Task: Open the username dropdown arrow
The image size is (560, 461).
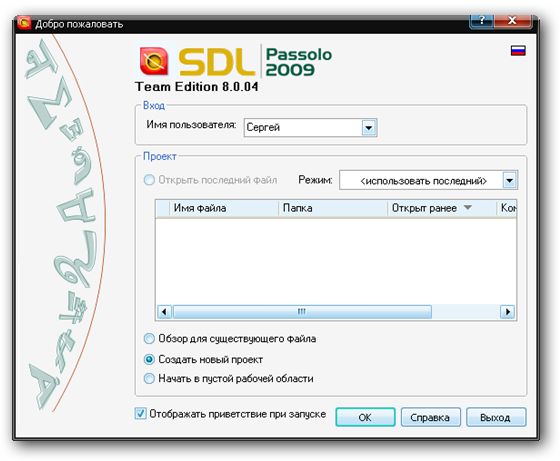Action: 369,127
